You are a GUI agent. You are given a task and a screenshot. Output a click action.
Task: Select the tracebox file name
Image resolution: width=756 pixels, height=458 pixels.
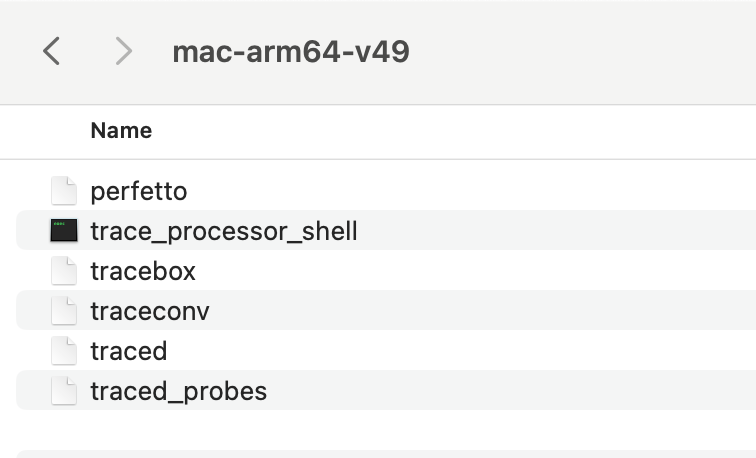point(143,271)
